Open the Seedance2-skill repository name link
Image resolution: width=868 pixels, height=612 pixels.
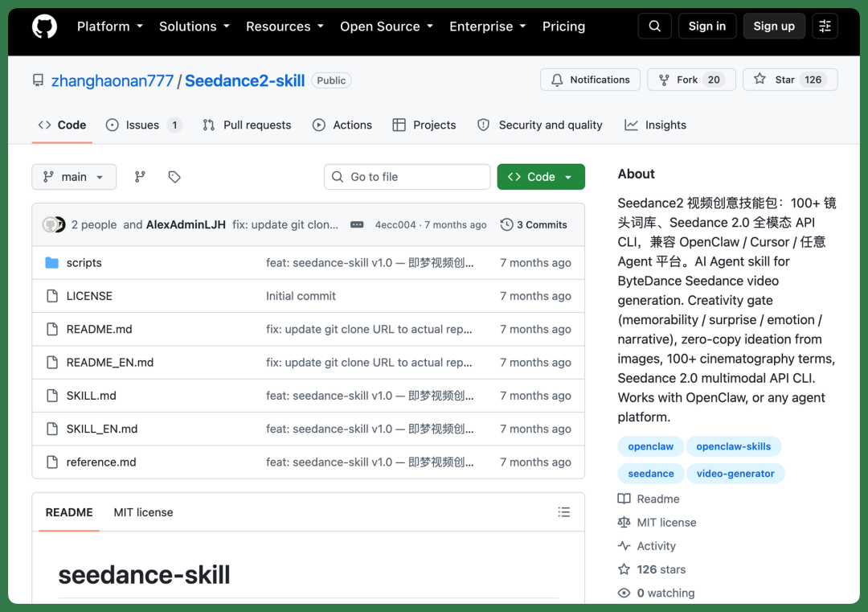pyautogui.click(x=244, y=81)
